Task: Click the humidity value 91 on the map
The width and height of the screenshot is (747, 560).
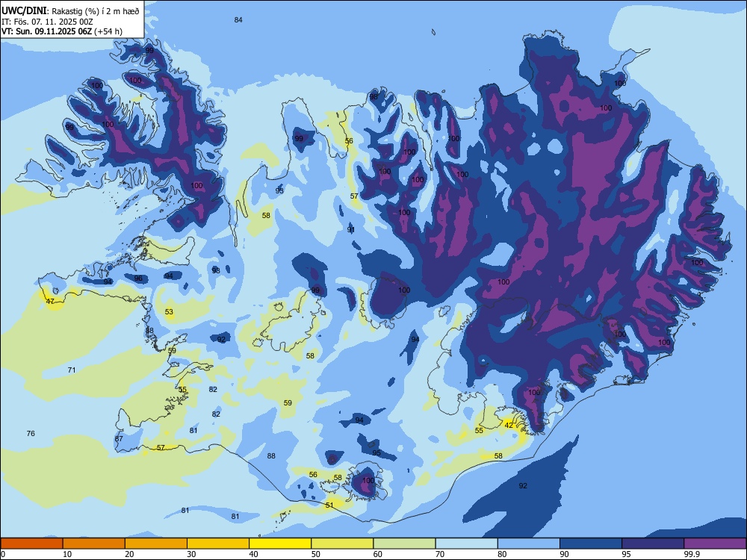Action: coord(351,229)
